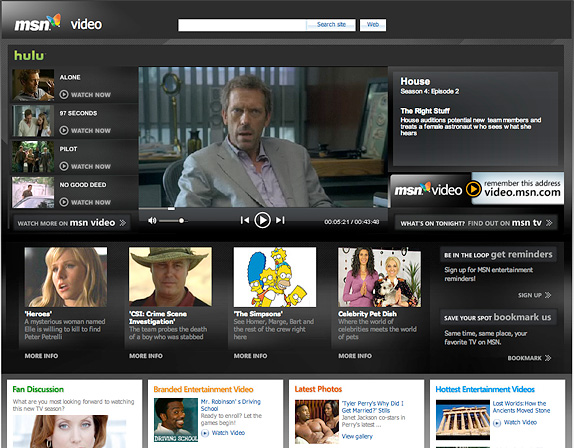Open Tyler Perry's Why Did I Get Married Stills

tap(373, 407)
